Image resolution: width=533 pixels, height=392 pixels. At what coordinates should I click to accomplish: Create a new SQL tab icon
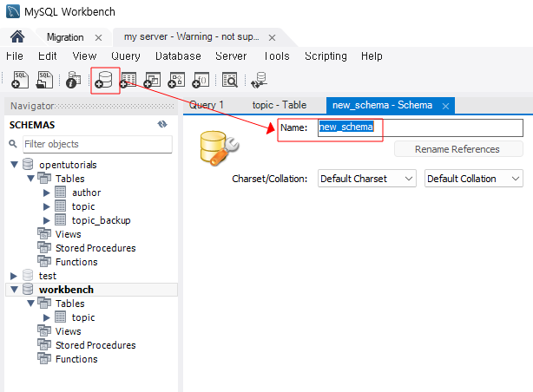20,80
